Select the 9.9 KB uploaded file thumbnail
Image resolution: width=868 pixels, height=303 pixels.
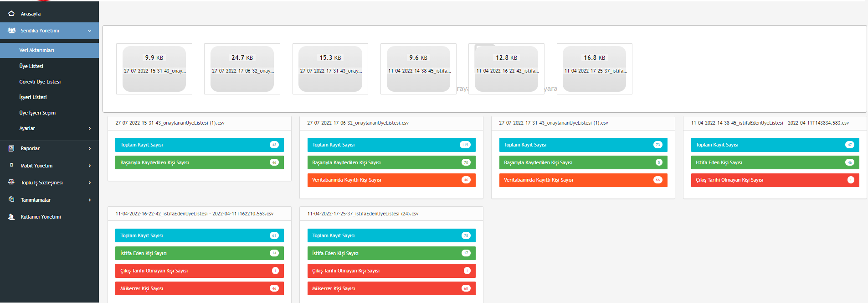coord(154,69)
